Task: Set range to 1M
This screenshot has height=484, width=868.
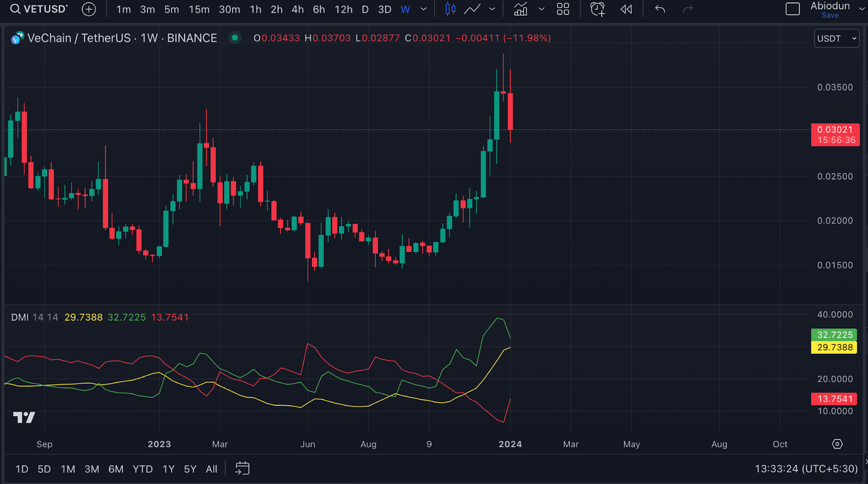Action: [x=68, y=469]
